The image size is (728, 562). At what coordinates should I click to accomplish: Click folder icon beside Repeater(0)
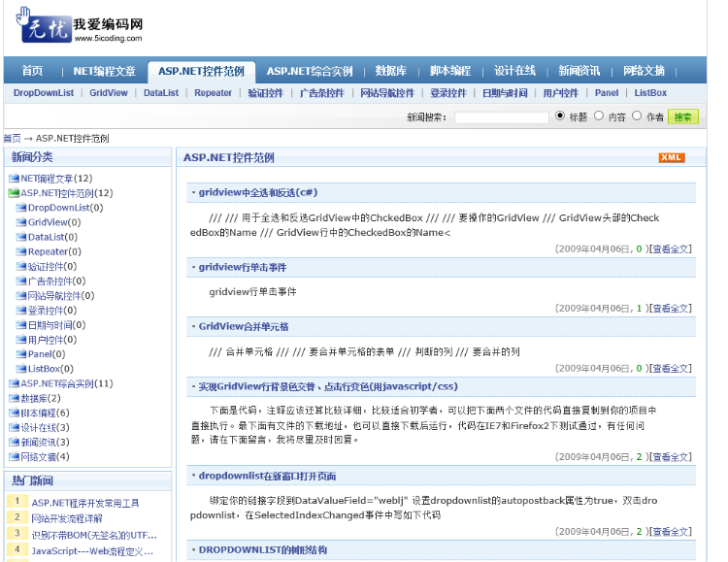(21, 251)
